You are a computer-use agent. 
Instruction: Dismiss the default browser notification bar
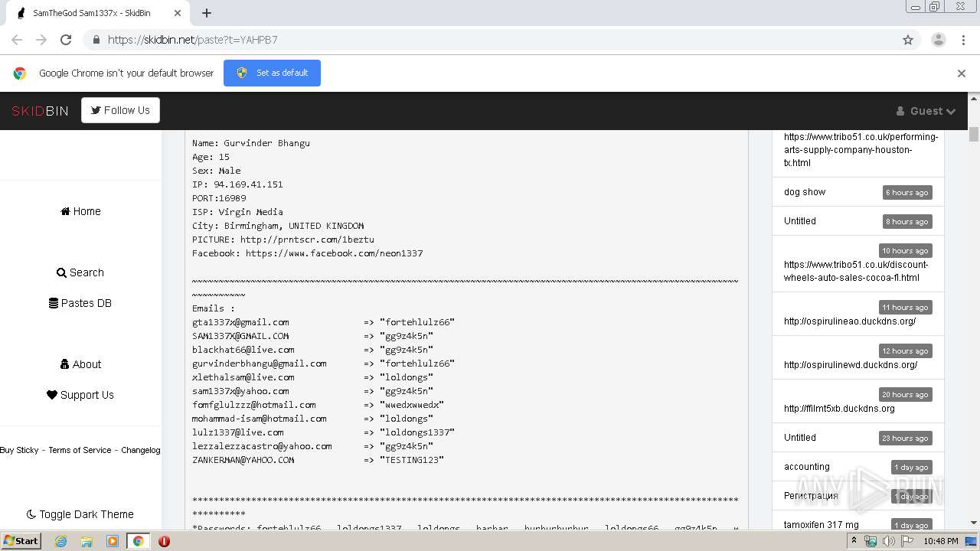click(x=962, y=73)
